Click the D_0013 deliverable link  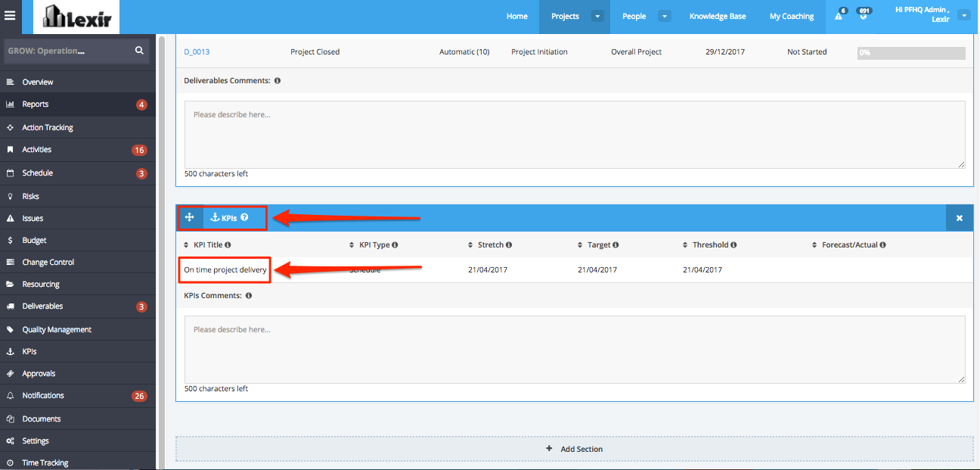pyautogui.click(x=197, y=52)
